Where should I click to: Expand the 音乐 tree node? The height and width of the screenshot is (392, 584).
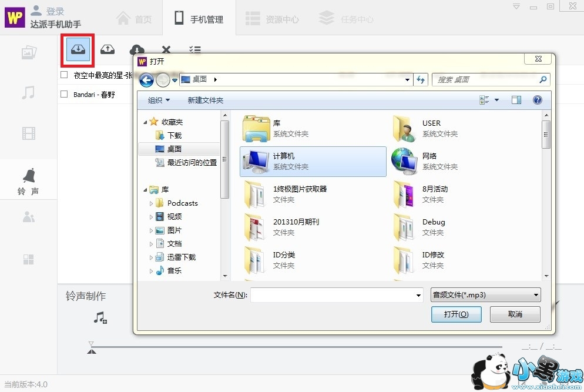coord(151,271)
